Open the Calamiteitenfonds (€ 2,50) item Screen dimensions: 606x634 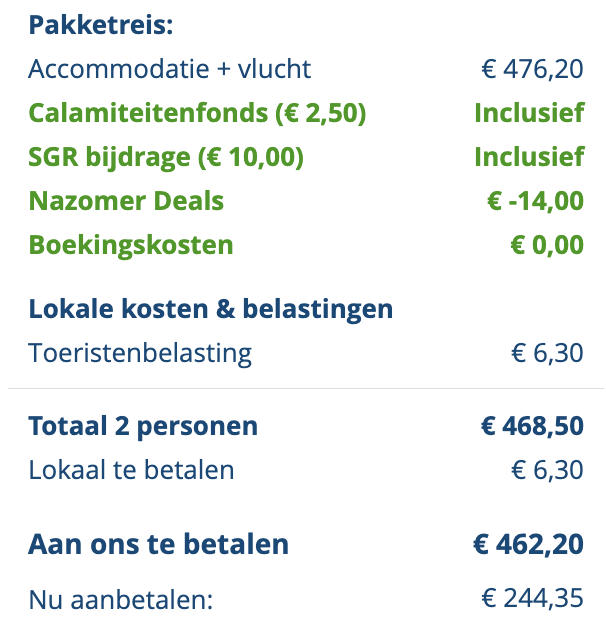tap(197, 113)
